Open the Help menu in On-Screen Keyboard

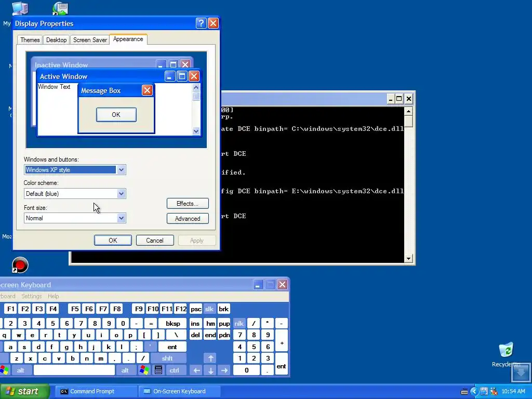(x=54, y=296)
